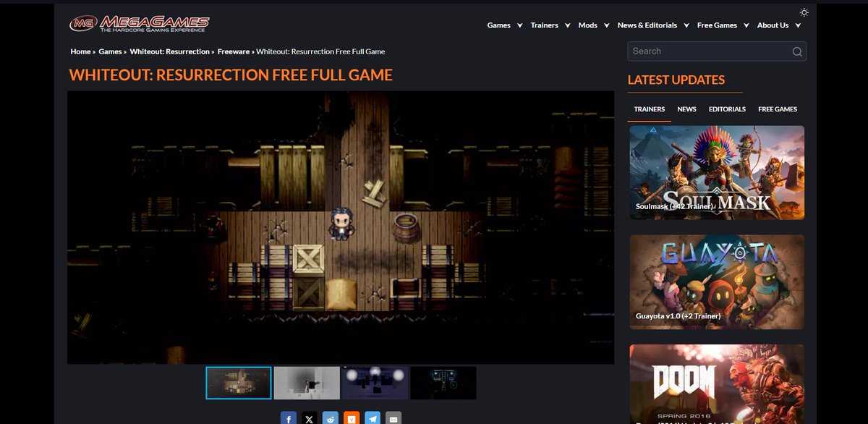Select the third bluish lights screenshot thumbnail

pos(375,383)
